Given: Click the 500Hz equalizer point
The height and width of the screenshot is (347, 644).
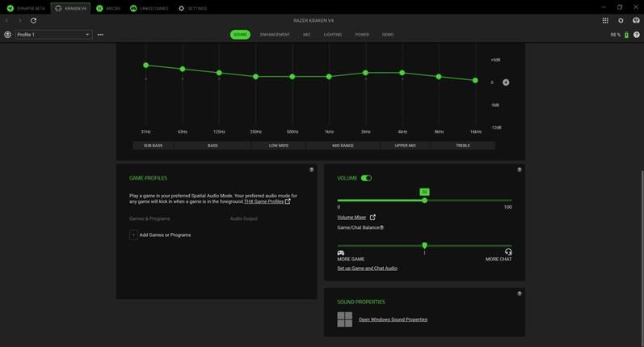Looking at the screenshot, I should click(292, 77).
